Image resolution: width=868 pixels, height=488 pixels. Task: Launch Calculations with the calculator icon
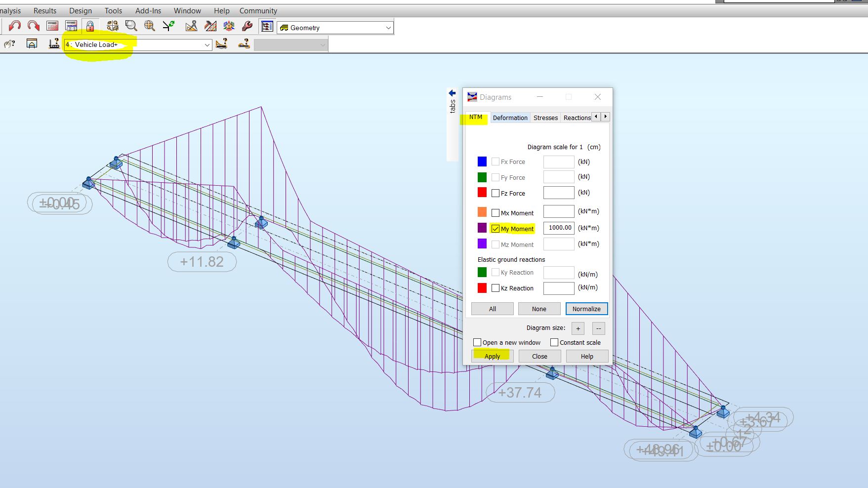(52, 26)
